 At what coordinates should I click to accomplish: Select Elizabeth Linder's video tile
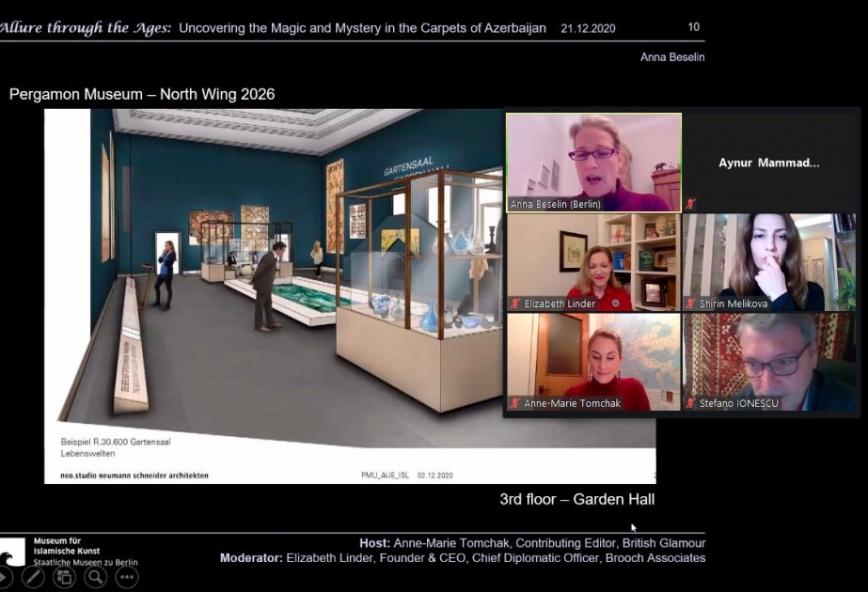pyautogui.click(x=593, y=262)
